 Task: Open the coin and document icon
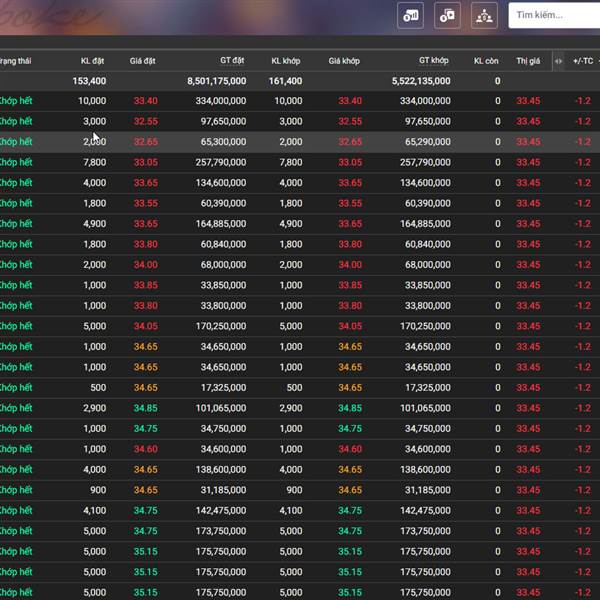pos(447,15)
